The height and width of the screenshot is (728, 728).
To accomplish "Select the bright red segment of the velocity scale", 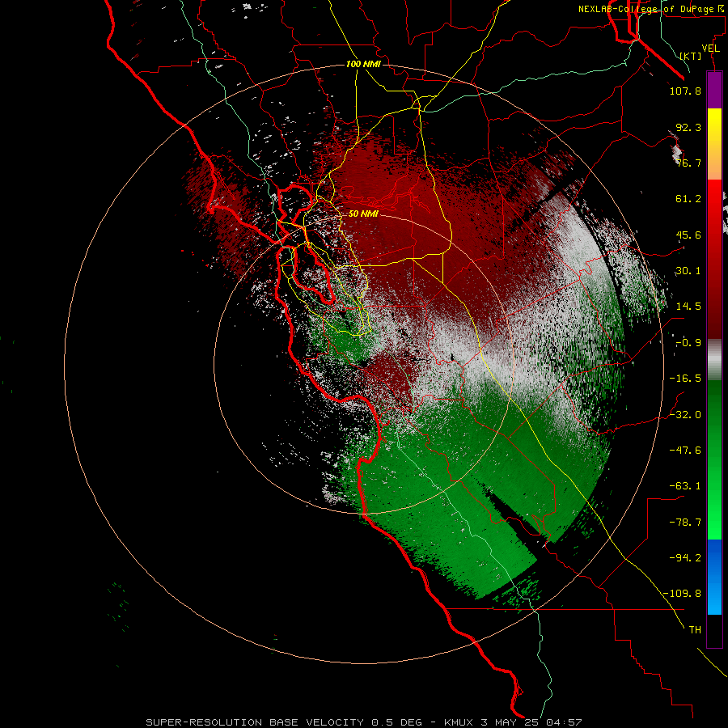I will [x=714, y=198].
